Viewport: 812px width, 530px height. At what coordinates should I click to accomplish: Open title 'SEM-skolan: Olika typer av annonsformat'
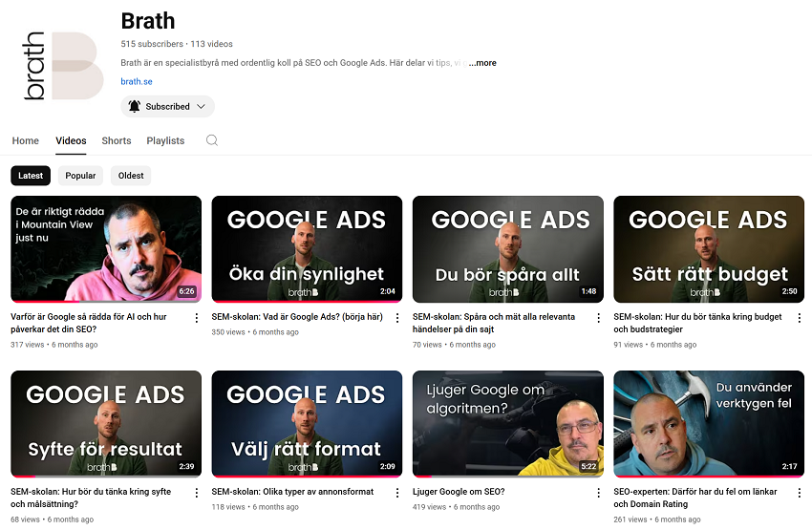click(x=292, y=492)
